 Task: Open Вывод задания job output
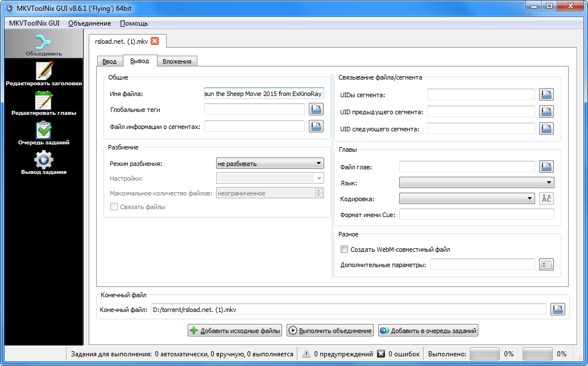pyautogui.click(x=44, y=163)
